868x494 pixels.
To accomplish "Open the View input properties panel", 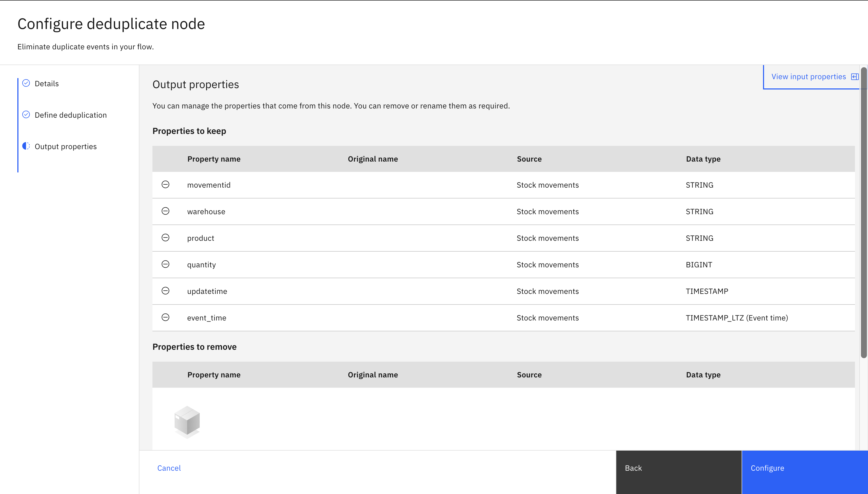I will coord(808,76).
